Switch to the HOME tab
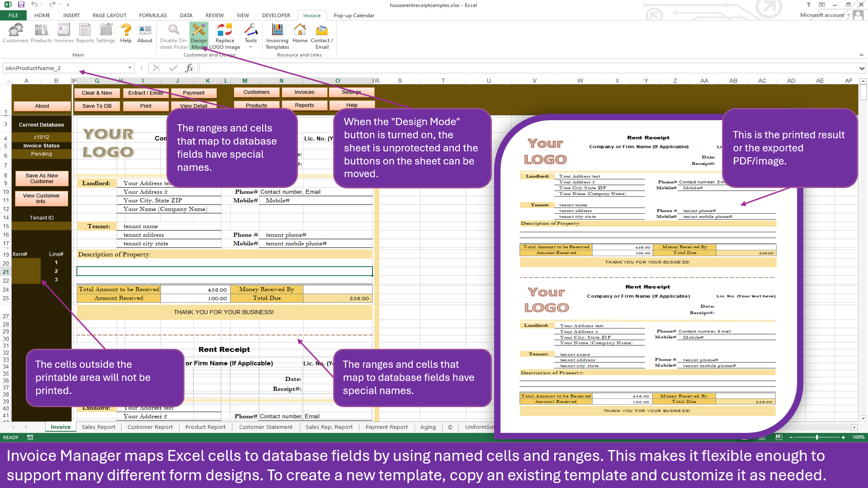868x488 pixels. (42, 15)
